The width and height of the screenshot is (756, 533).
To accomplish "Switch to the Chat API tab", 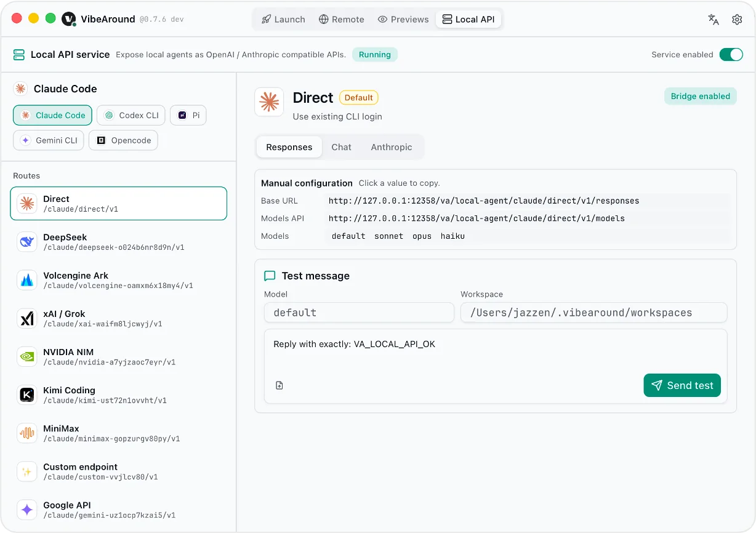I will tap(341, 147).
